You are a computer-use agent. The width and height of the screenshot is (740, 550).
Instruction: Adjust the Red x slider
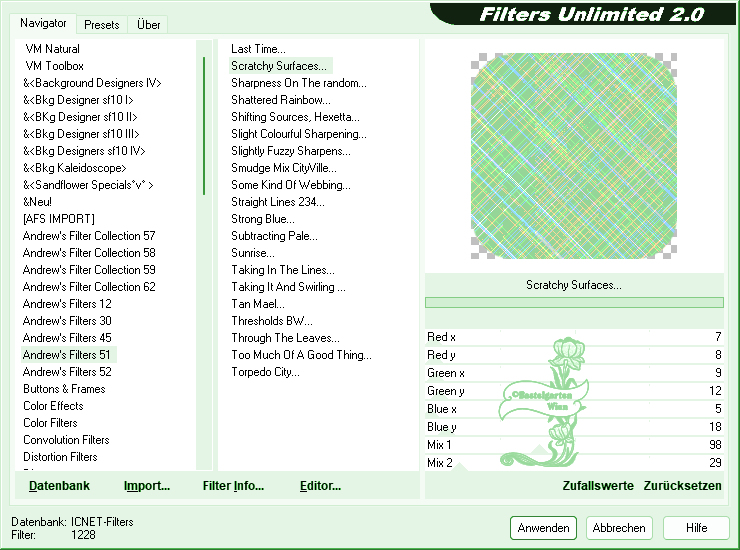click(574, 337)
